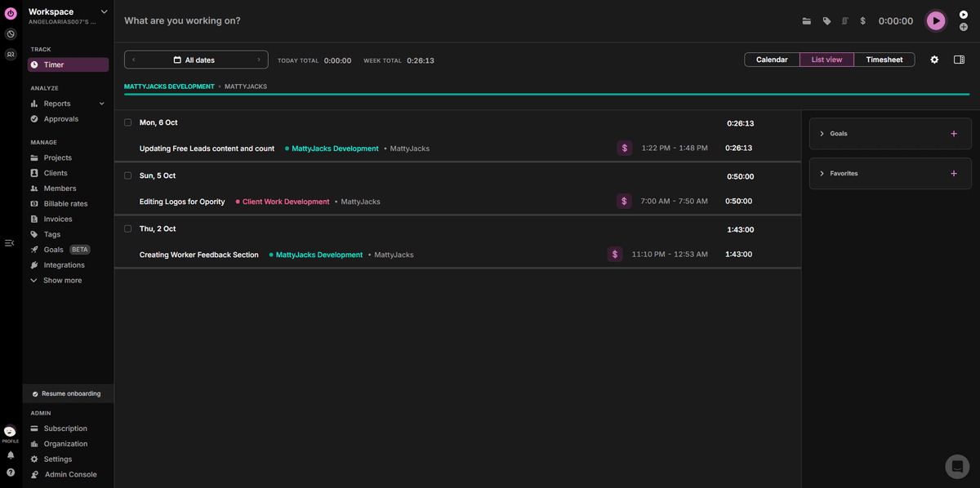Open the tracker settings gear icon
Viewport: 980px width, 488px height.
tap(934, 59)
